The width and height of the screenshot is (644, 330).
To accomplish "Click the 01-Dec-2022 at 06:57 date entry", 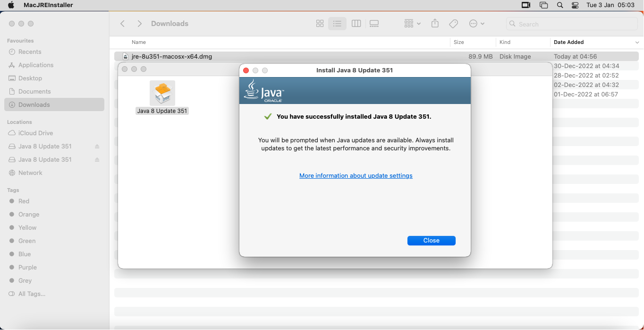I will coord(586,95).
